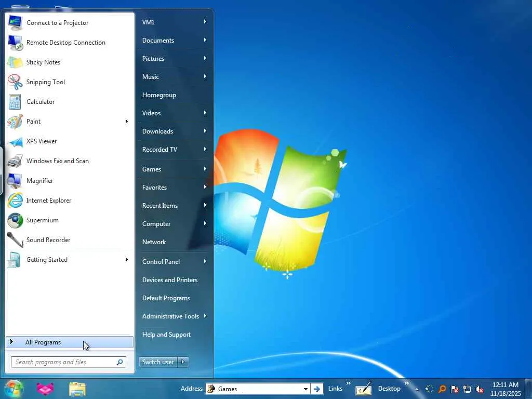
Task: Open the Action Center flag tray icon
Action: pyautogui.click(x=455, y=389)
